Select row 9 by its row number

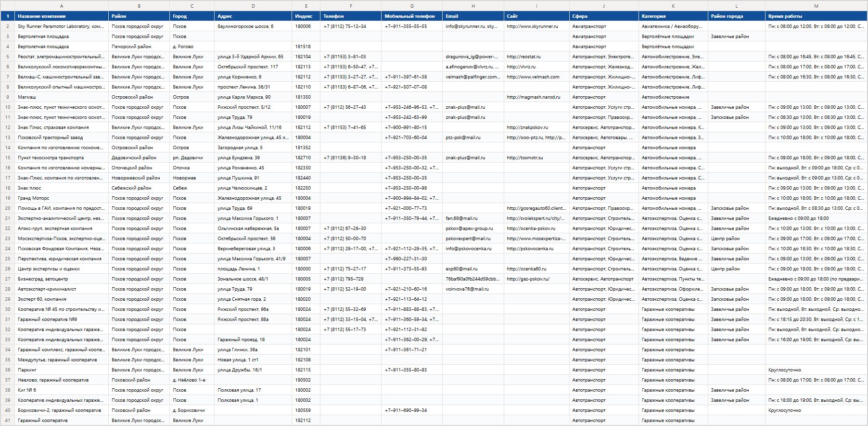pyautogui.click(x=8, y=97)
